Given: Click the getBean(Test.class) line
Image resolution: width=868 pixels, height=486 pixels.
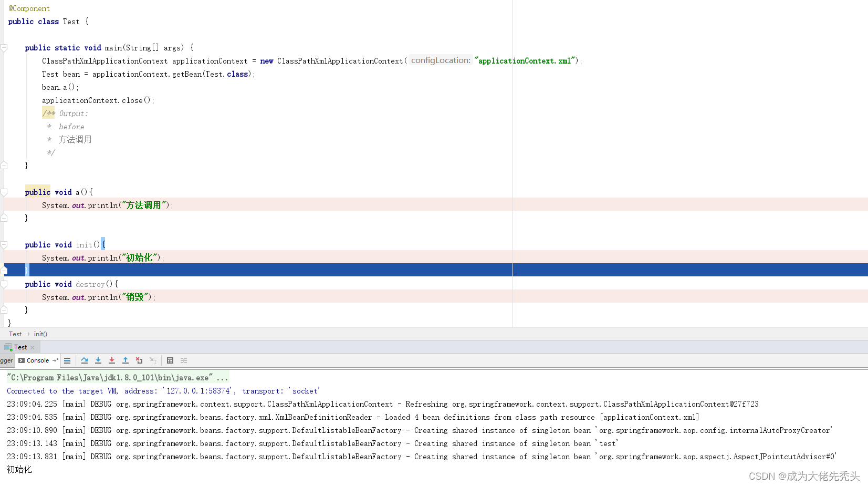Looking at the screenshot, I should click(x=149, y=74).
